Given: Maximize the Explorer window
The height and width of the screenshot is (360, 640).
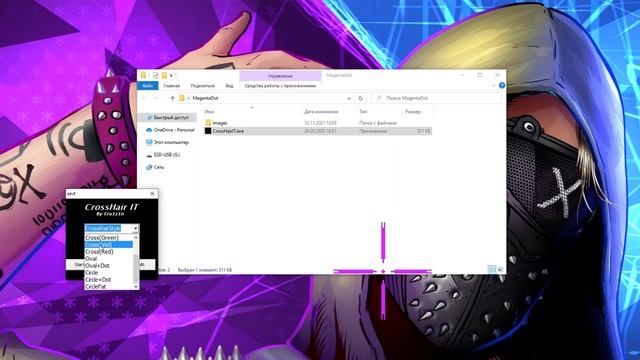Looking at the screenshot, I should click(x=480, y=75).
